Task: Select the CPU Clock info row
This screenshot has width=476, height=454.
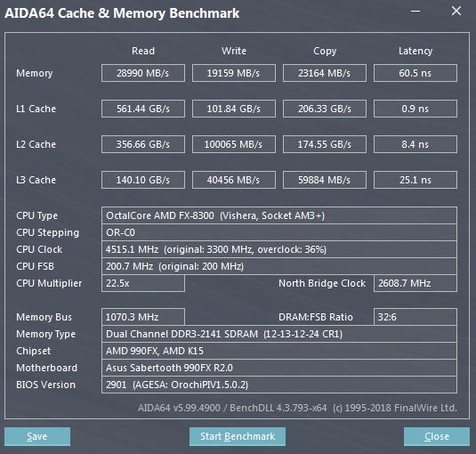Action: click(x=279, y=249)
